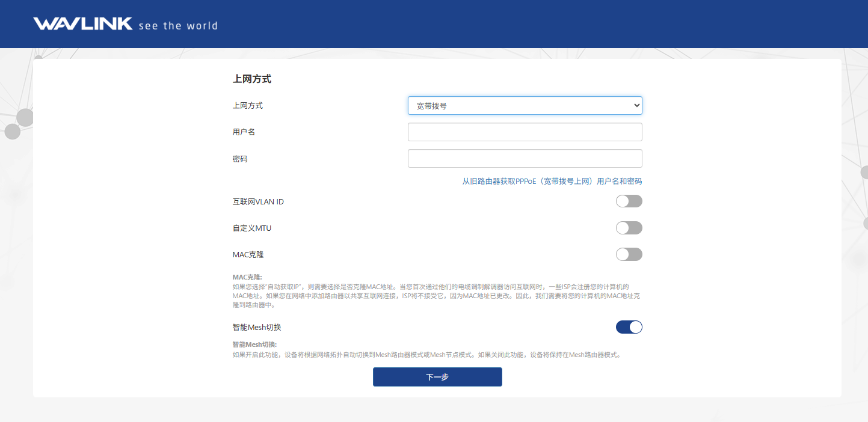
Task: Click the WAVLINK logo in the header
Action: (x=82, y=24)
